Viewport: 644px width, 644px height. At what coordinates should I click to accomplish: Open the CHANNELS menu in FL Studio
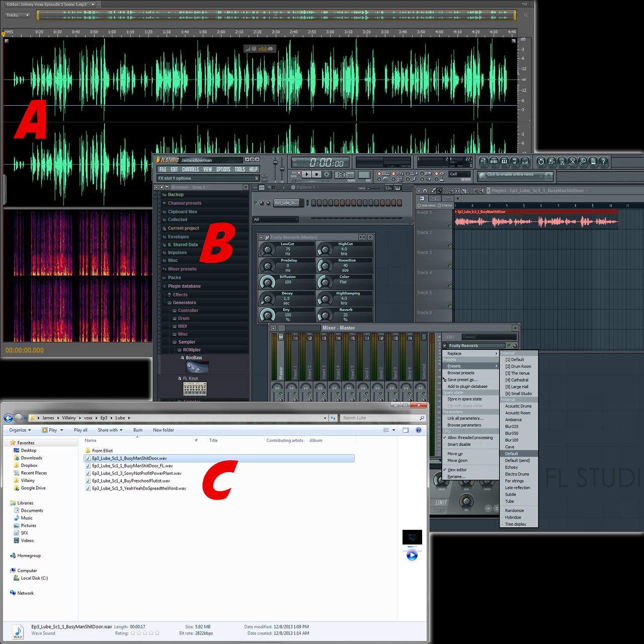tap(190, 170)
